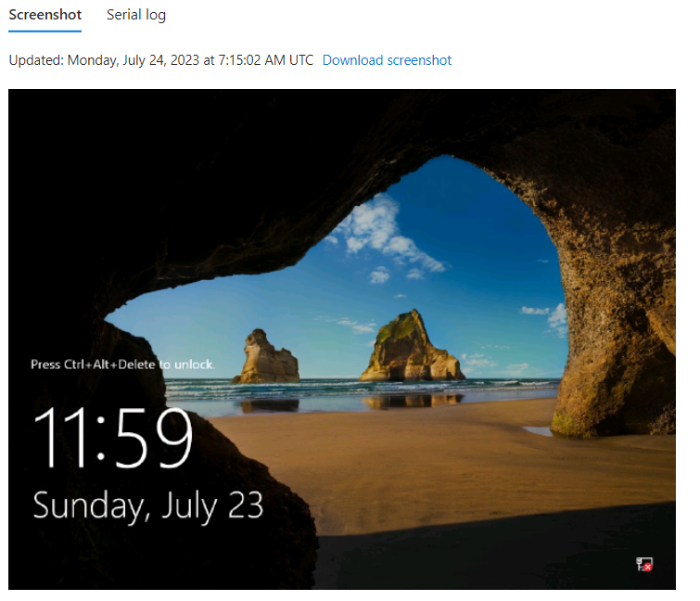
Task: Switch to the Serial log tab
Action: coord(136,15)
